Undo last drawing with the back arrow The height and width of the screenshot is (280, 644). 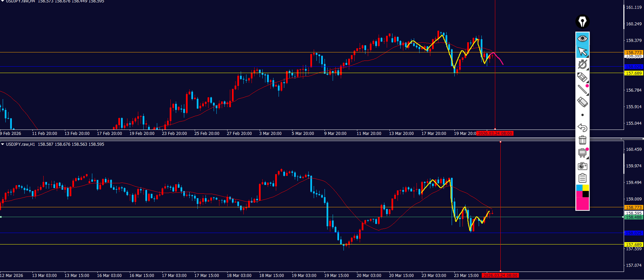[x=582, y=127]
